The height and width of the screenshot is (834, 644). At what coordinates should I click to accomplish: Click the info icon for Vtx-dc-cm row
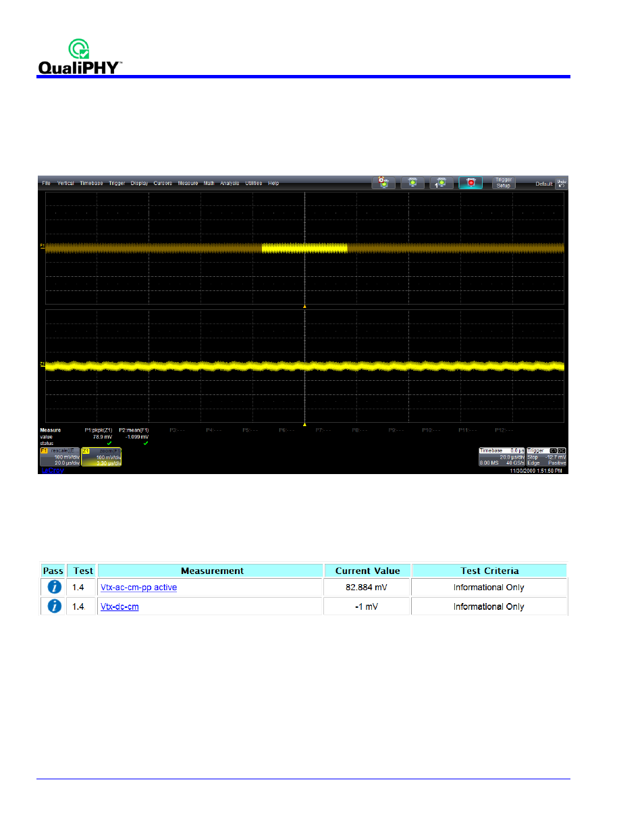pos(54,606)
